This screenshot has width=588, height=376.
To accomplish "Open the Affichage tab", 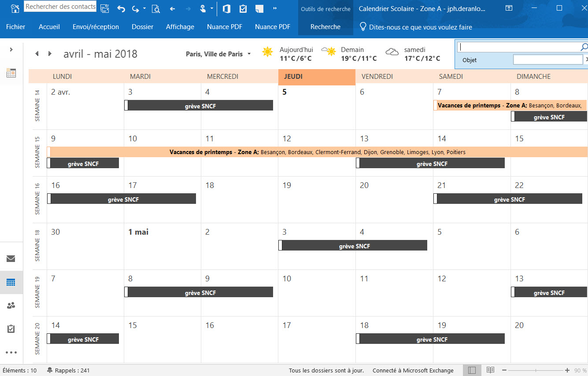I will click(x=180, y=26).
